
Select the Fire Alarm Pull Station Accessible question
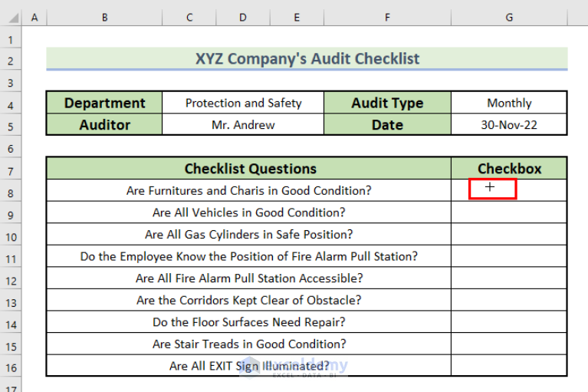[x=249, y=278]
